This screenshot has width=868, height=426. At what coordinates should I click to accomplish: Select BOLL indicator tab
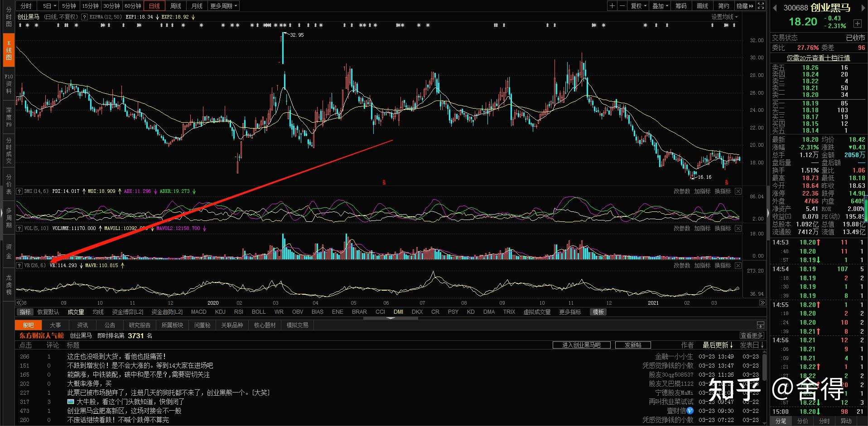pyautogui.click(x=259, y=312)
